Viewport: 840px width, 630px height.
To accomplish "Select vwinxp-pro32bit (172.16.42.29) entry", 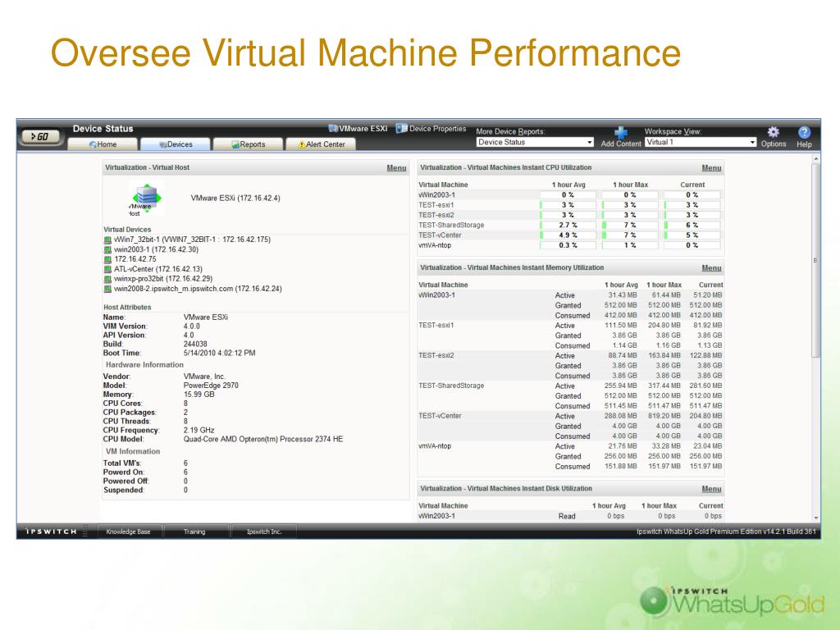I will 163,279.
